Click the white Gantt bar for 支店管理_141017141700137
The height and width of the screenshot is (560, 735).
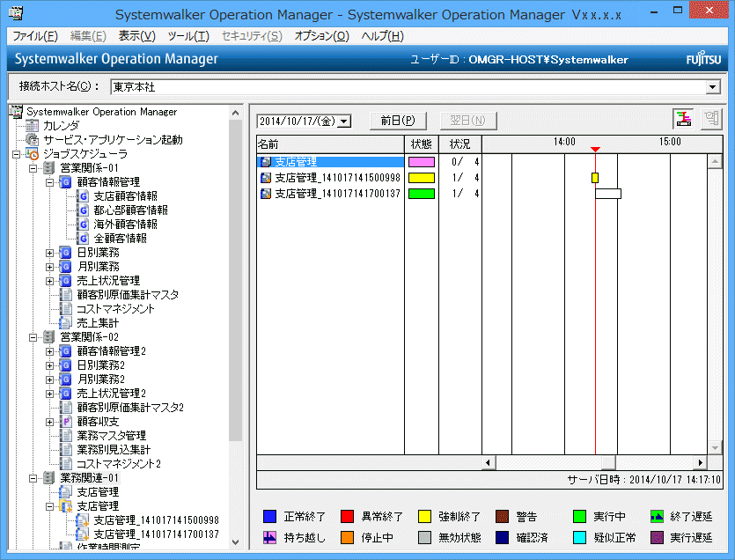pos(608,193)
